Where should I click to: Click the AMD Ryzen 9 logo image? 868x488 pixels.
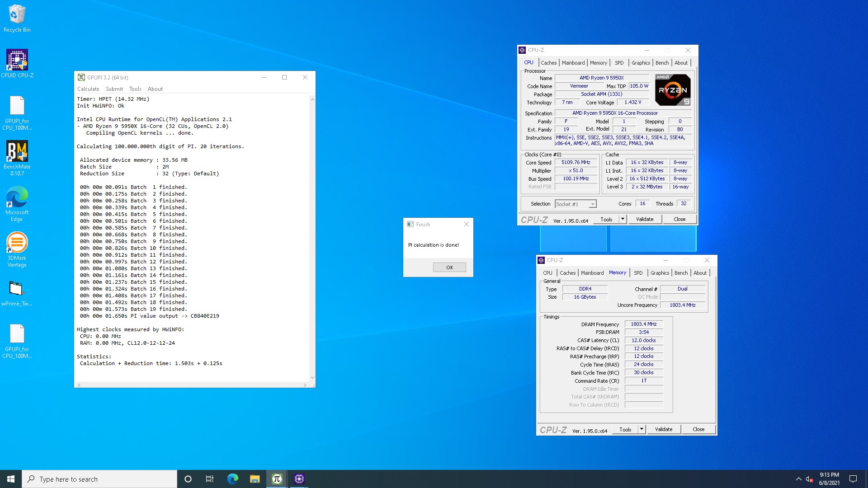[x=673, y=90]
